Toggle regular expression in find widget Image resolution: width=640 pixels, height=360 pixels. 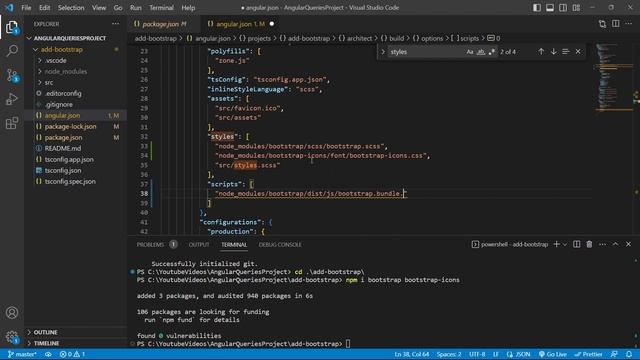pos(492,52)
